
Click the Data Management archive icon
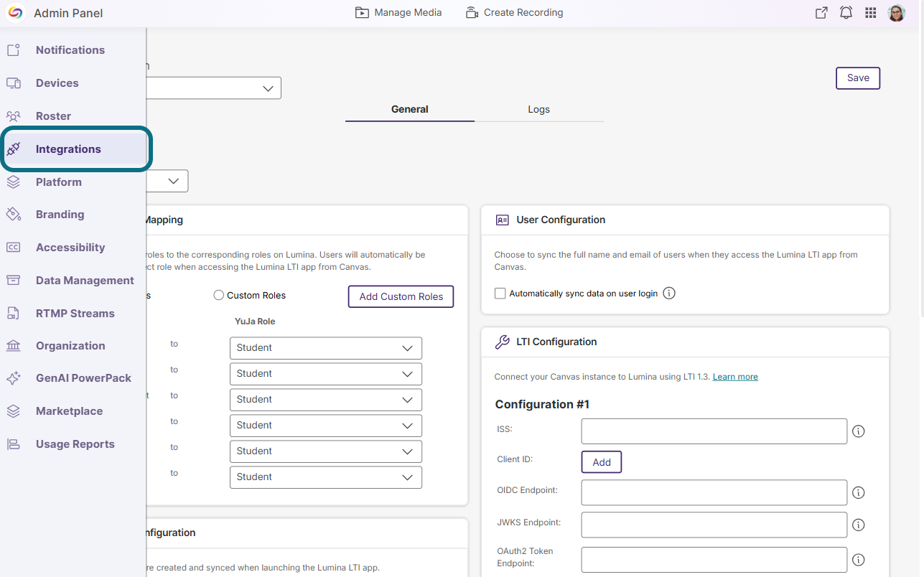tap(13, 281)
